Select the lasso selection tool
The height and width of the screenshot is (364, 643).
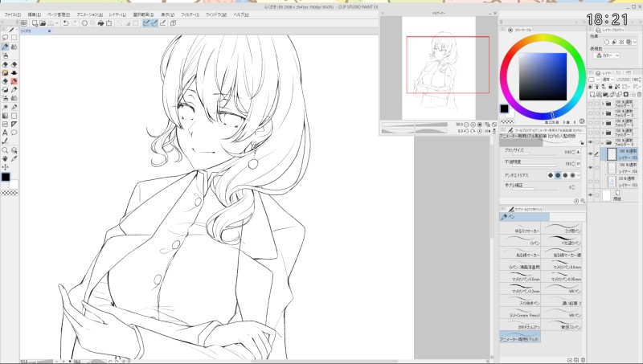click(x=5, y=37)
